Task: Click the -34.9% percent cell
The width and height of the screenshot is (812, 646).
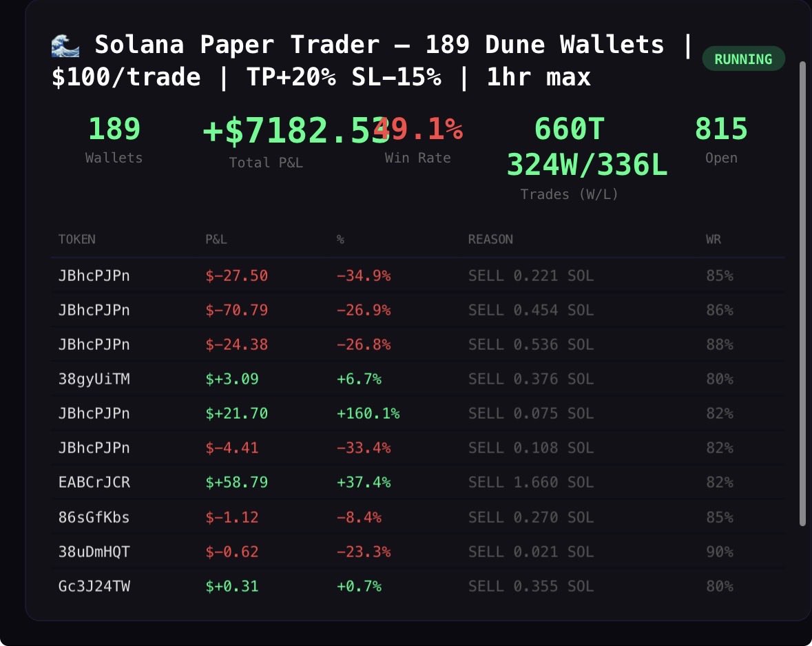Action: click(364, 275)
